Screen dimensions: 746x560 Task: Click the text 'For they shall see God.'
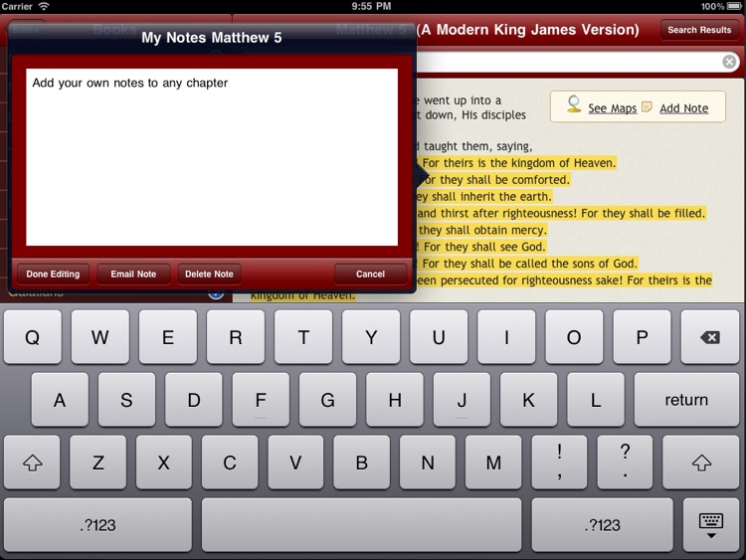483,247
